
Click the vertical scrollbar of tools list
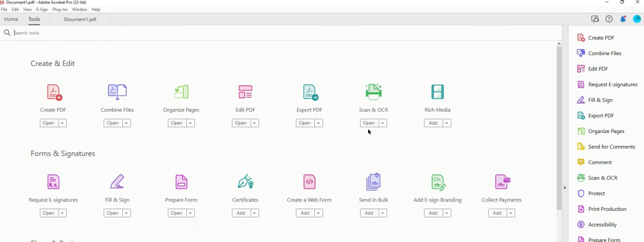point(559,127)
